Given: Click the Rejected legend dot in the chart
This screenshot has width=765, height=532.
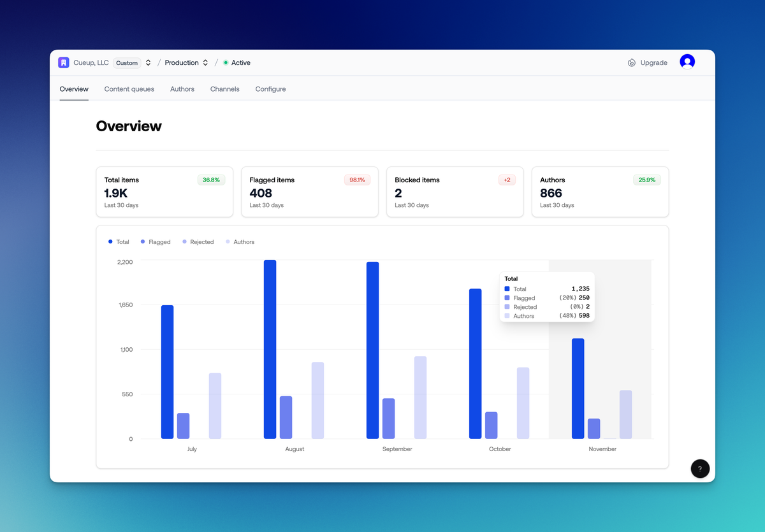Looking at the screenshot, I should coord(184,241).
